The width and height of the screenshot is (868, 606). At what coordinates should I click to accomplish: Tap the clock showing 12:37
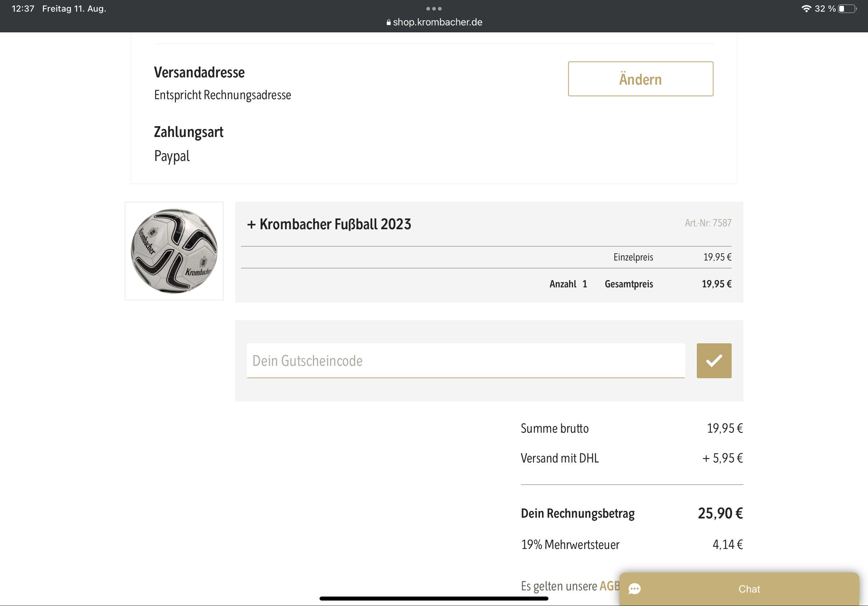point(23,9)
